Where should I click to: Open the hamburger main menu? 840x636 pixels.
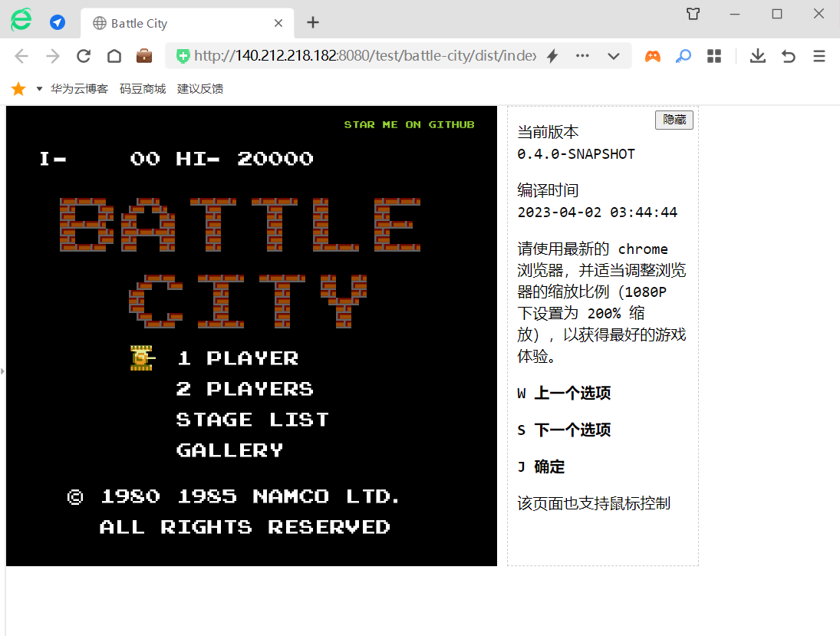tap(819, 56)
